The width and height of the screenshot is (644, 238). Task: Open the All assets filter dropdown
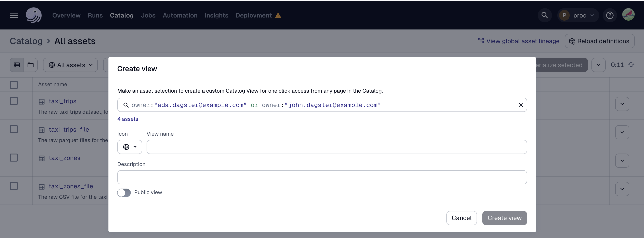70,65
